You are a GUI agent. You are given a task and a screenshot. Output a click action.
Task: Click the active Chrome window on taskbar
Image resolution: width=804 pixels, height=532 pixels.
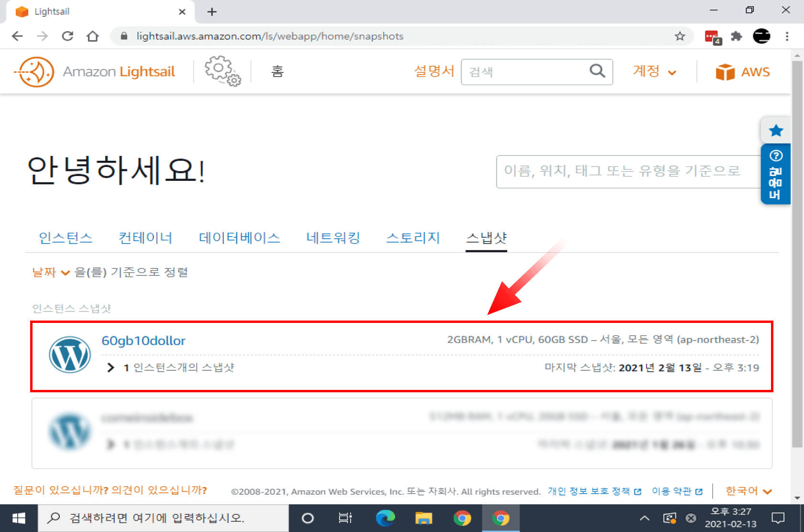click(x=501, y=518)
